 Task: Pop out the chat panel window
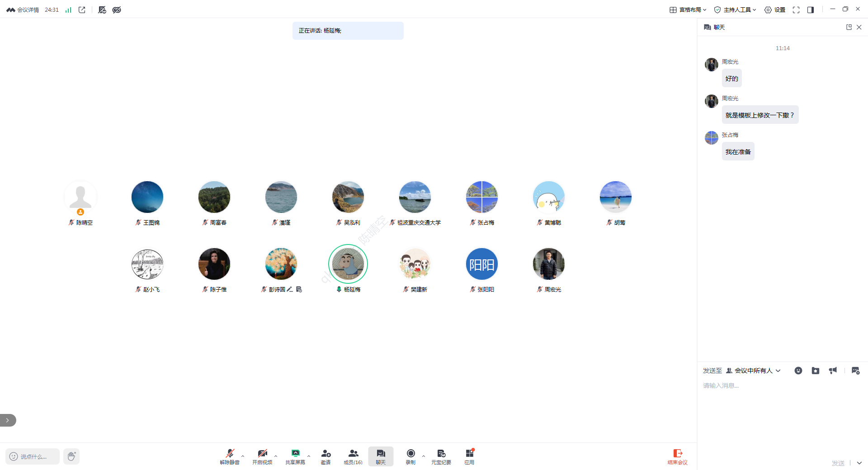pos(849,27)
